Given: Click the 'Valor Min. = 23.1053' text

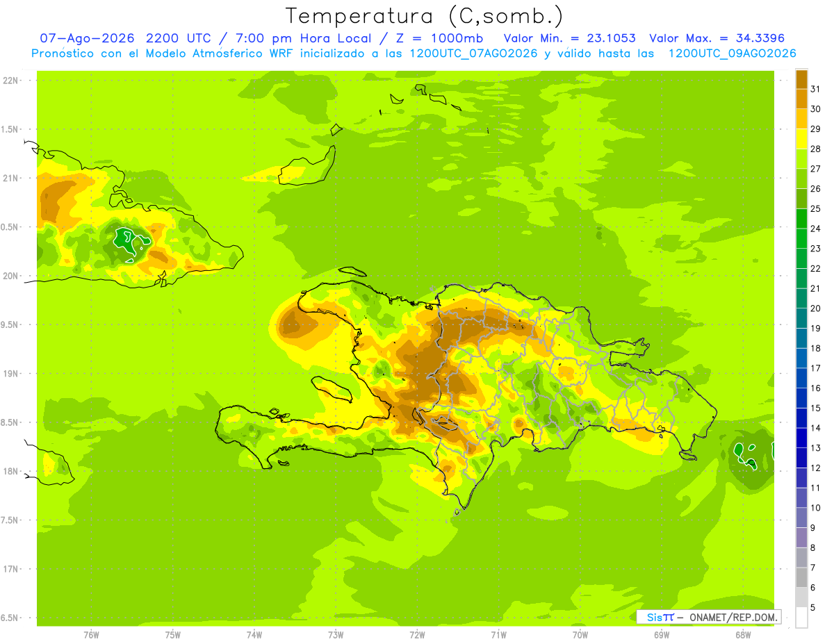Looking at the screenshot, I should [569, 38].
